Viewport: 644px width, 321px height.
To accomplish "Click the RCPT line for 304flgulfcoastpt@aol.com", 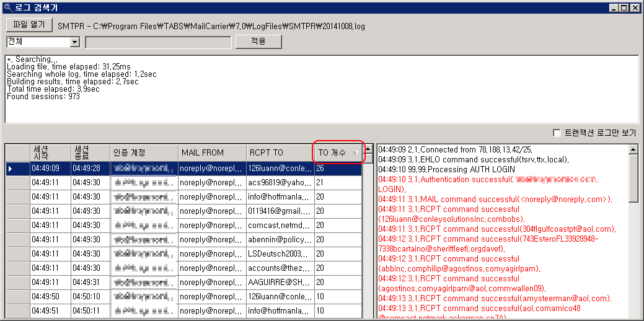I will pos(497,229).
